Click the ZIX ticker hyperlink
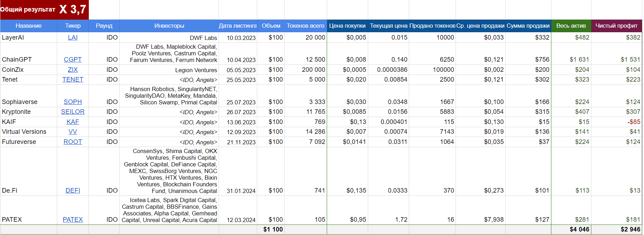Image resolution: width=644 pixels, height=235 pixels. [73, 70]
